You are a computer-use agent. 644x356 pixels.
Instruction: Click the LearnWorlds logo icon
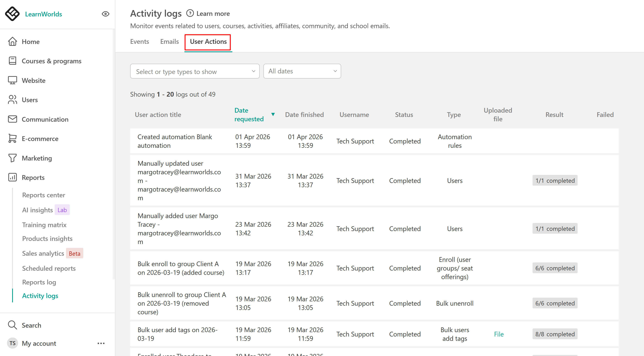(12, 14)
